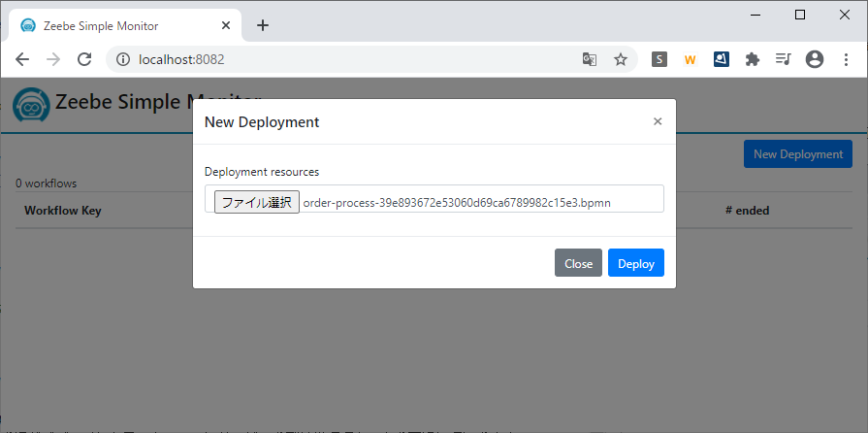The width and height of the screenshot is (868, 433).
Task: Open the media control playlist icon
Action: [x=784, y=59]
